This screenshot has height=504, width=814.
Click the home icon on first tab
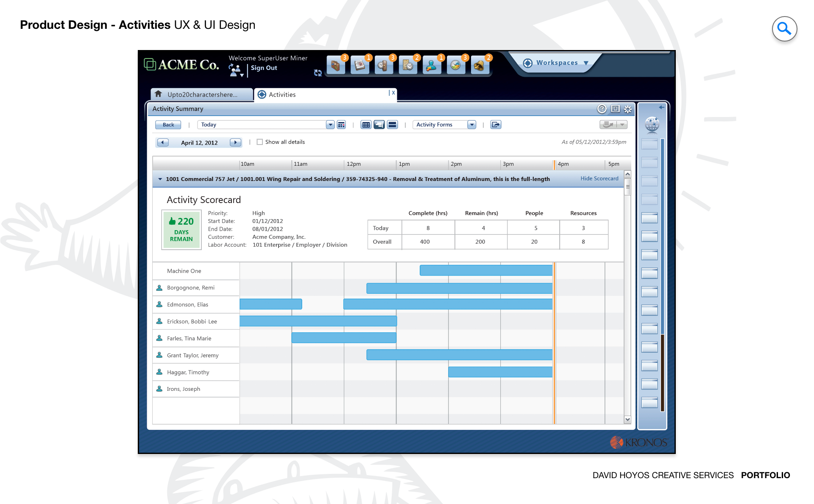[159, 94]
